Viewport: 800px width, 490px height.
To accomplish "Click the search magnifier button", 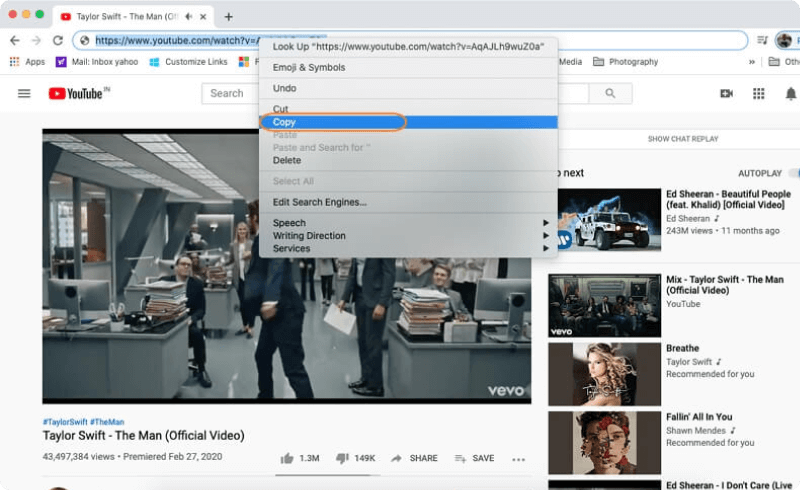I will pyautogui.click(x=610, y=93).
